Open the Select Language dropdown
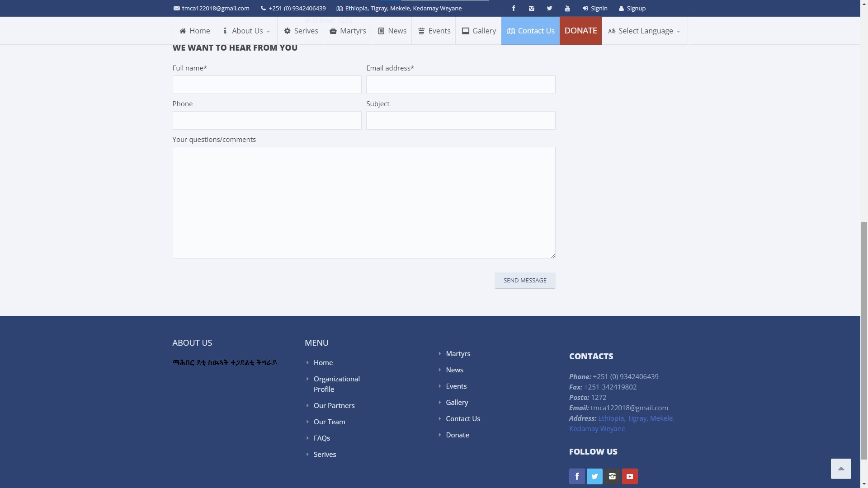This screenshot has height=488, width=868. coord(644,31)
